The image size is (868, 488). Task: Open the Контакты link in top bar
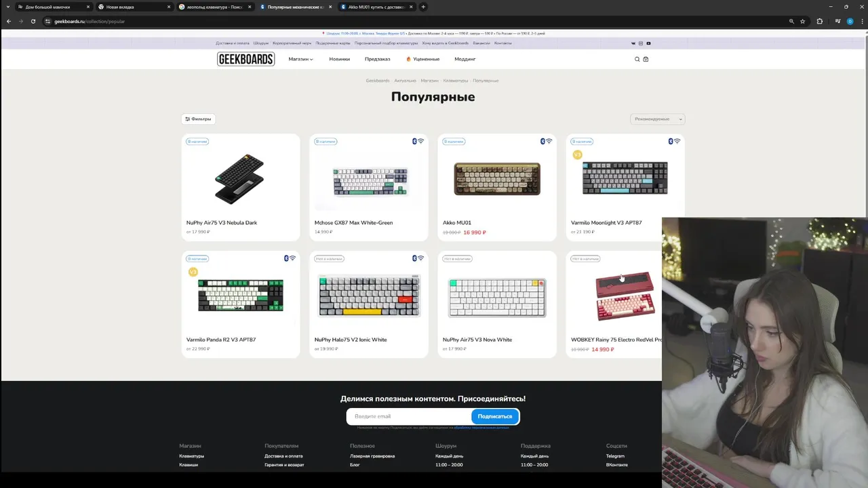502,43
